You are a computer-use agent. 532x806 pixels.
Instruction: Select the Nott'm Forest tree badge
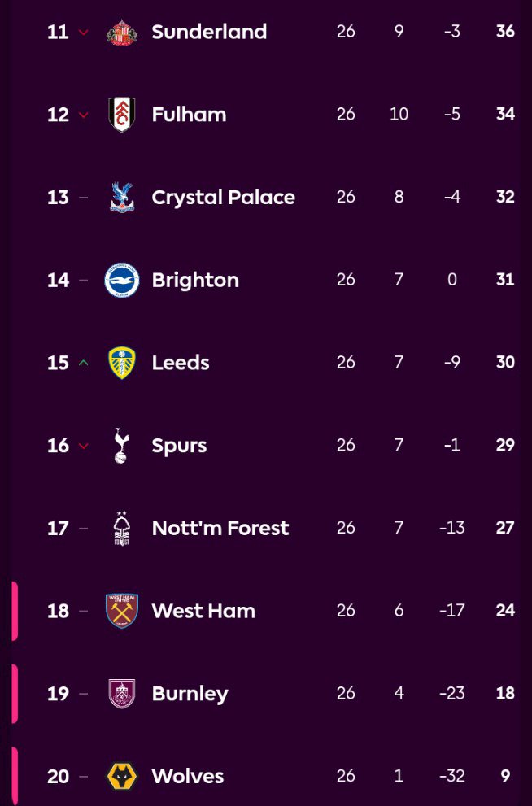(122, 529)
